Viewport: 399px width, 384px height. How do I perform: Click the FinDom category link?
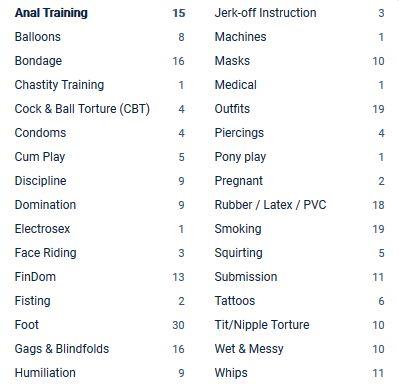35,277
